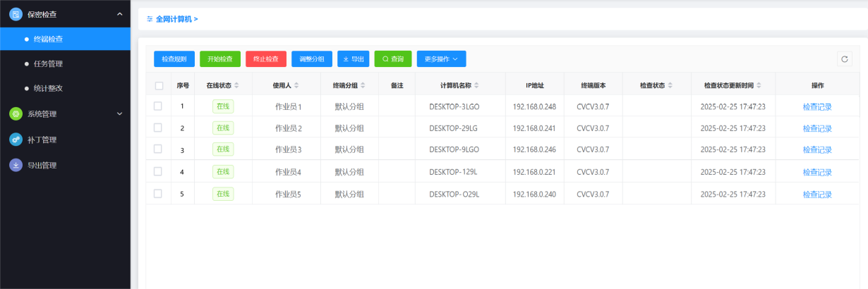
Task: Select the checkbox for row 4 作业员4
Action: click(x=158, y=171)
